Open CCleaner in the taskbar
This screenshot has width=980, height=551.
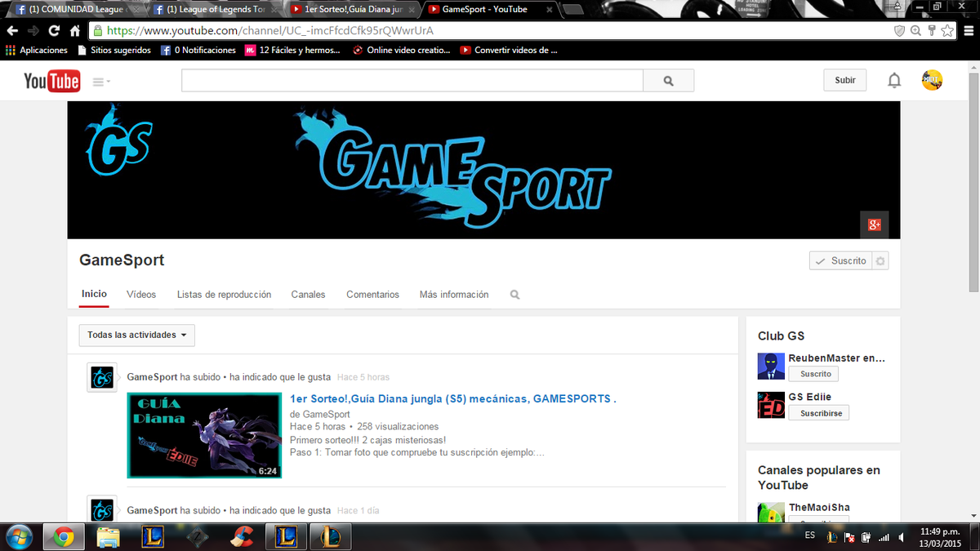click(241, 537)
